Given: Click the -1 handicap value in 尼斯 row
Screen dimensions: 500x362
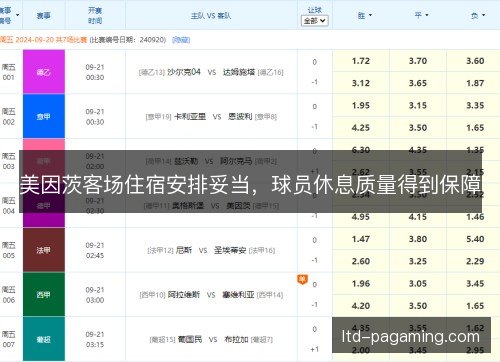Looking at the screenshot, I should coord(314,260).
